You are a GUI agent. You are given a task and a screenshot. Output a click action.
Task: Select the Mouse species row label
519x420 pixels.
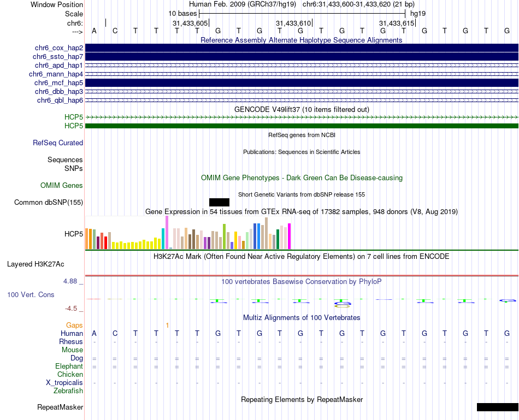tap(72, 350)
